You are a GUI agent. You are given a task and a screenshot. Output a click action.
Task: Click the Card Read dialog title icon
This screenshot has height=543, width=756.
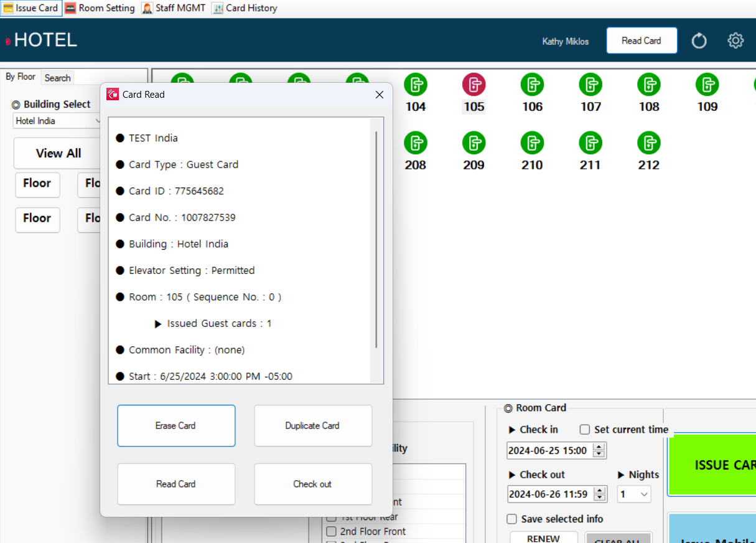113,95
